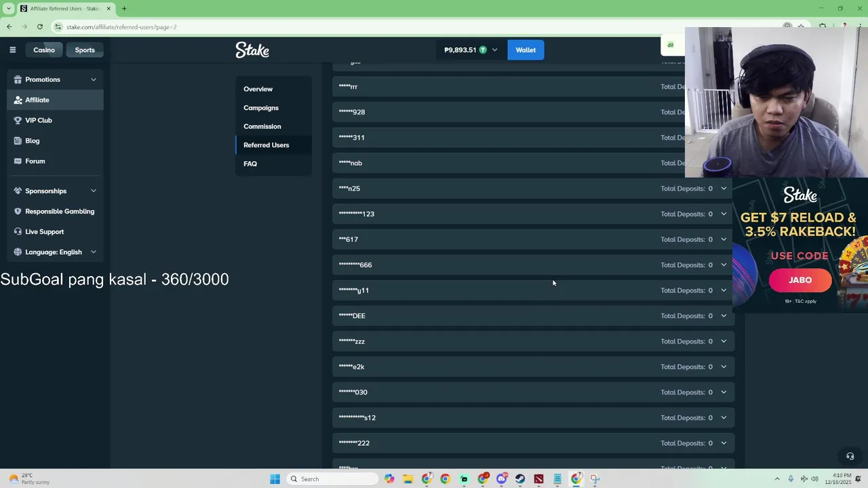The width and height of the screenshot is (868, 488).
Task: Expand the user row ending in 123
Action: pyautogui.click(x=724, y=213)
